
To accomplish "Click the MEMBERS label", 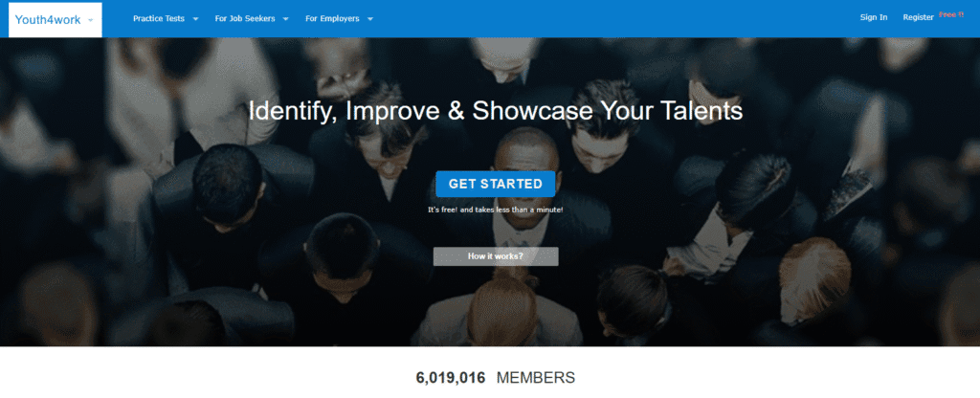I will (536, 378).
